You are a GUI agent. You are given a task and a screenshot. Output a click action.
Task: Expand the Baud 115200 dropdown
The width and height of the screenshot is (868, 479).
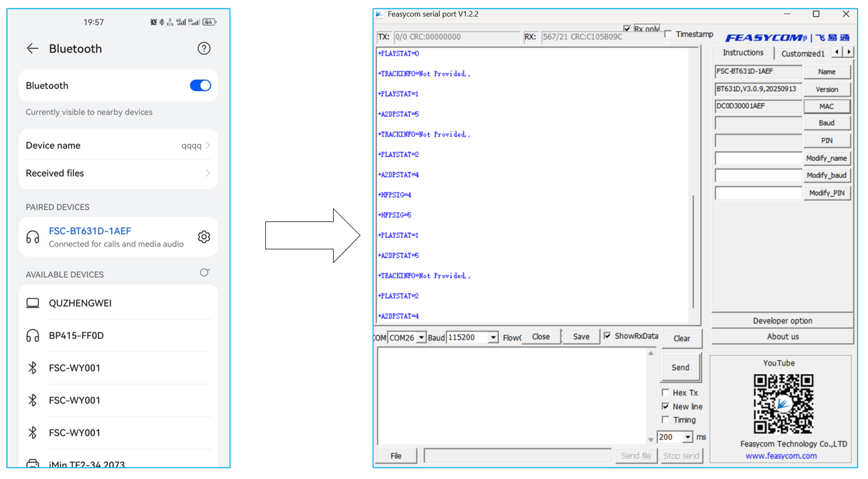click(493, 338)
